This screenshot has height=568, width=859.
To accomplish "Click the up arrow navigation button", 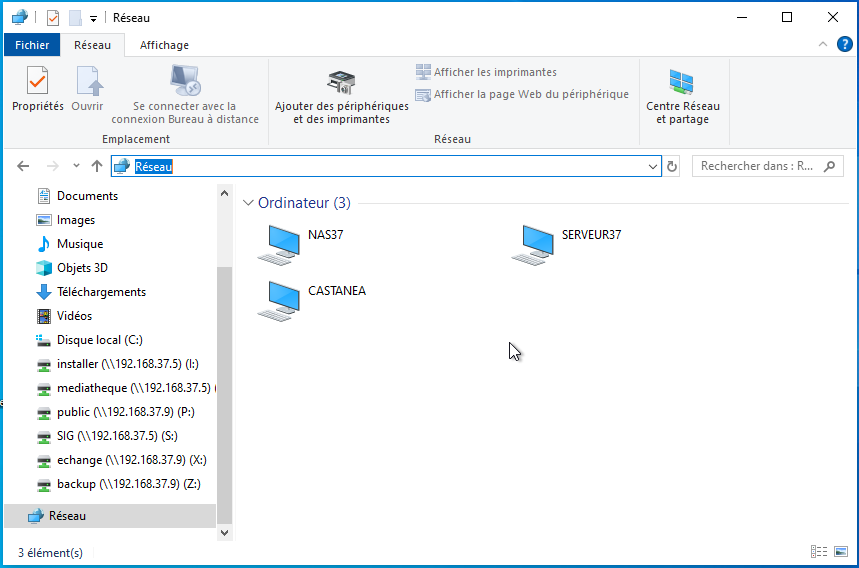I will click(x=96, y=167).
